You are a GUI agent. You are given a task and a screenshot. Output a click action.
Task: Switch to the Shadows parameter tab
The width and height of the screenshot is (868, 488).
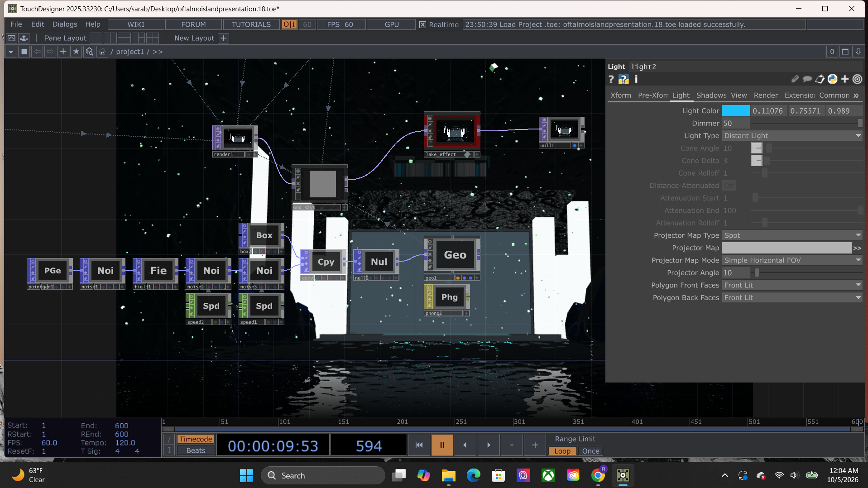click(711, 95)
